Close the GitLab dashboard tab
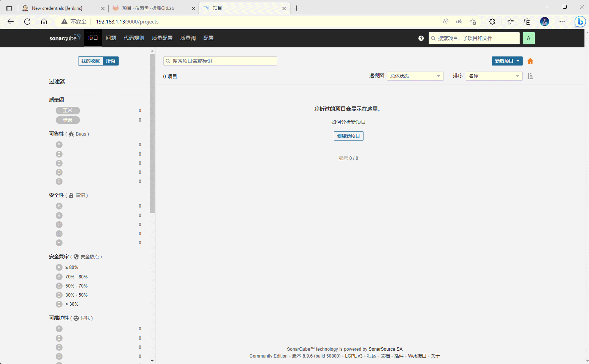589x364 pixels. point(193,8)
